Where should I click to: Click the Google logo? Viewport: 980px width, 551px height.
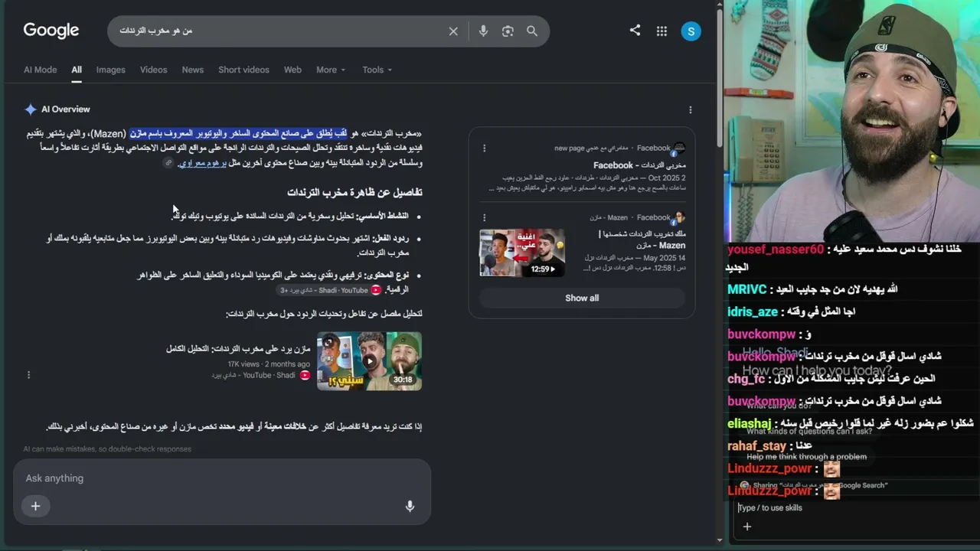coord(51,31)
